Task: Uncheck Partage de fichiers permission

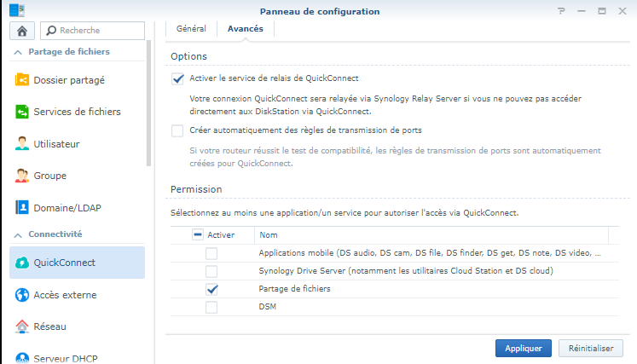Action: tap(211, 289)
